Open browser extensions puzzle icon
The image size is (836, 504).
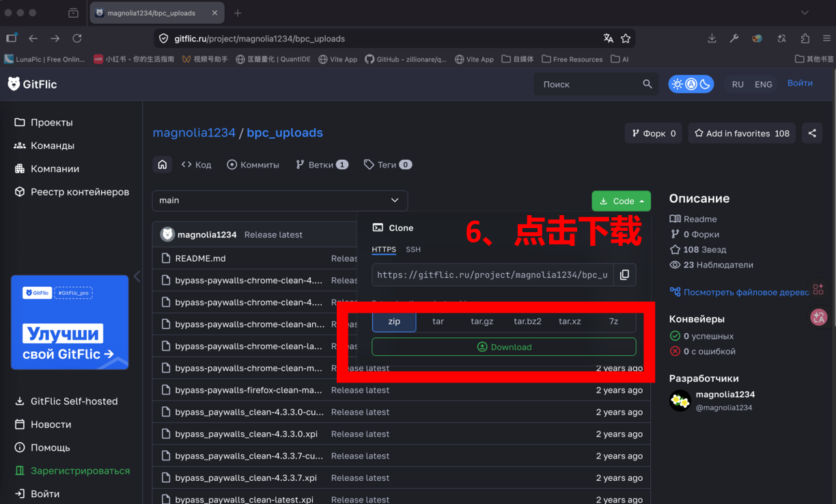click(805, 38)
